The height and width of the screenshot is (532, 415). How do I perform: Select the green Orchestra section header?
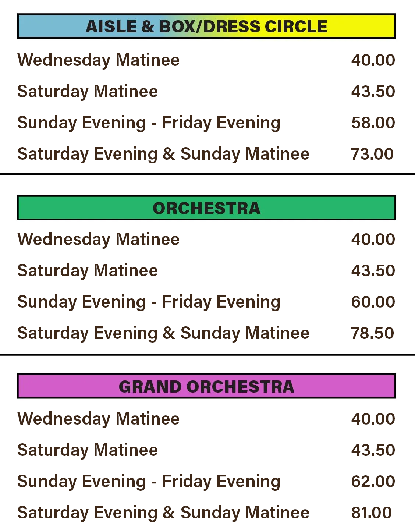tap(206, 208)
